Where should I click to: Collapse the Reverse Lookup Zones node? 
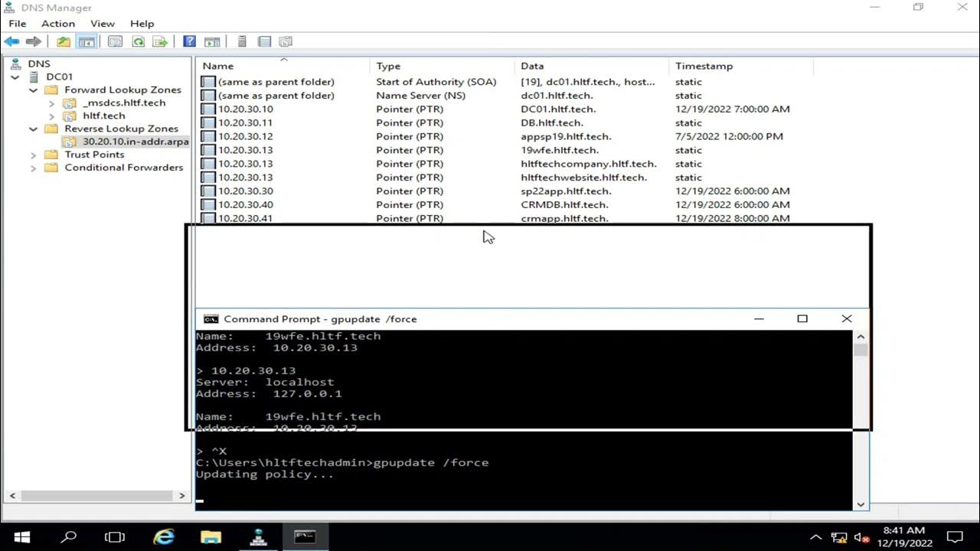(33, 129)
